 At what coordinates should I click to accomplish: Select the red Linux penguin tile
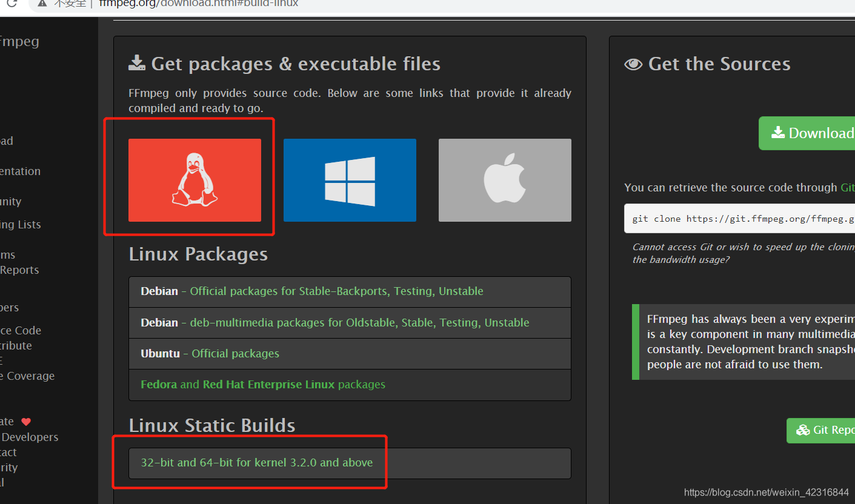pos(195,180)
